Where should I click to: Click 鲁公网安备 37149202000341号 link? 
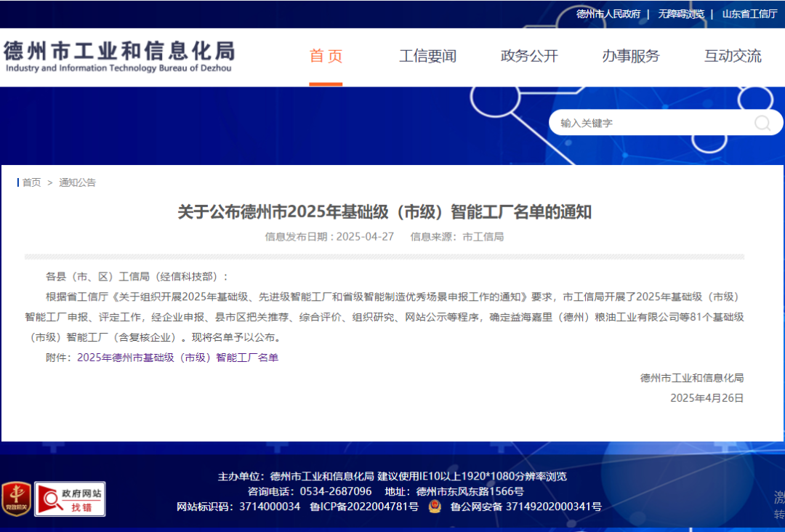(526, 507)
